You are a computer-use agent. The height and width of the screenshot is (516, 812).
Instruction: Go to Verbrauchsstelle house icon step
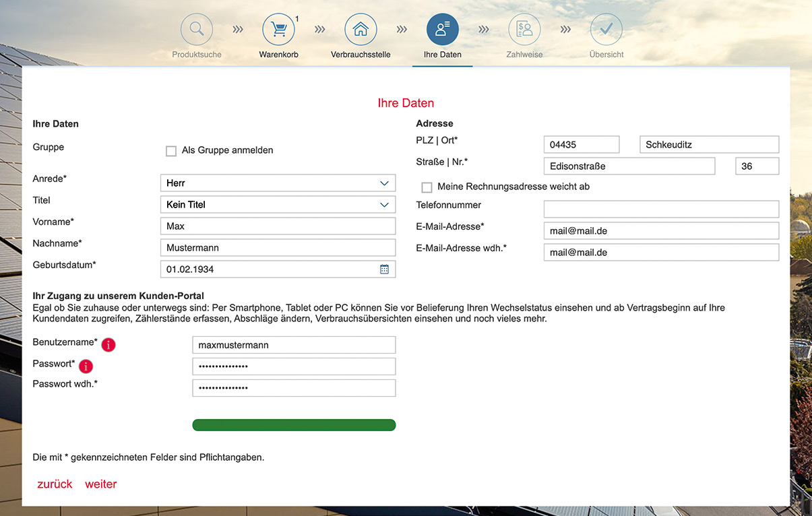(x=361, y=30)
